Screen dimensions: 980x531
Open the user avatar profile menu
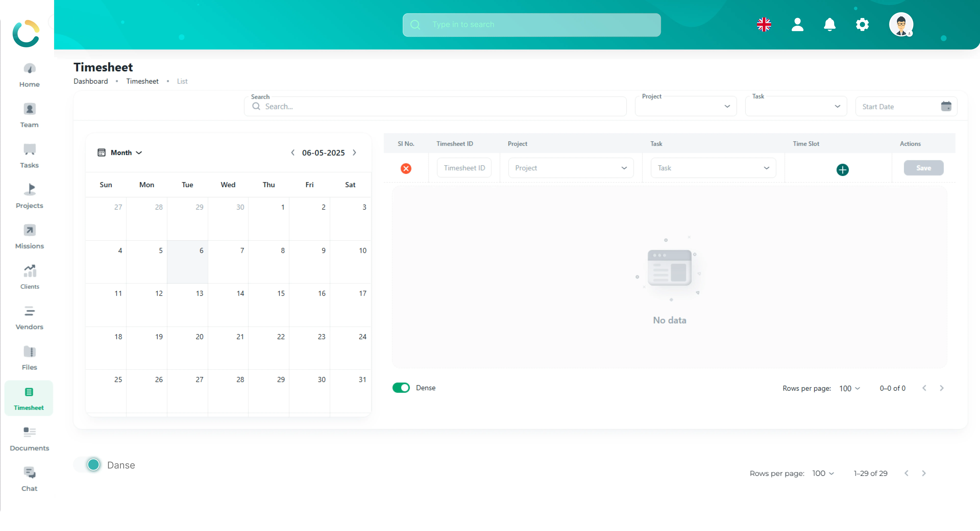[901, 25]
